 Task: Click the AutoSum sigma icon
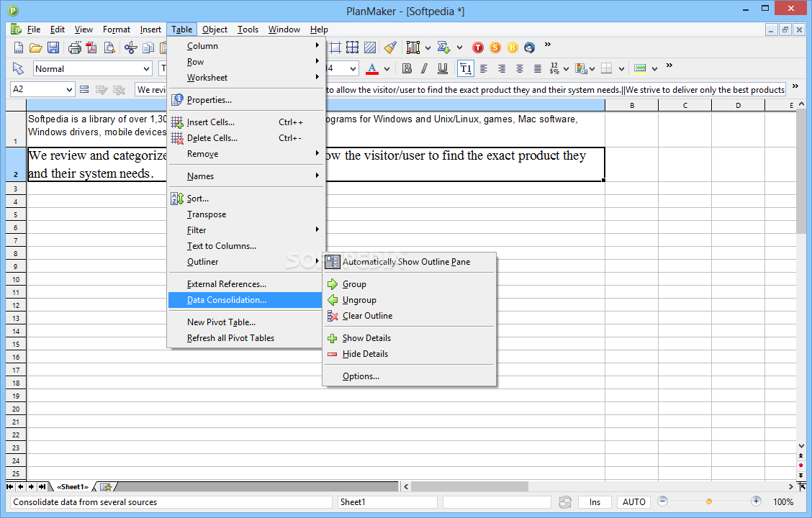pyautogui.click(x=443, y=47)
